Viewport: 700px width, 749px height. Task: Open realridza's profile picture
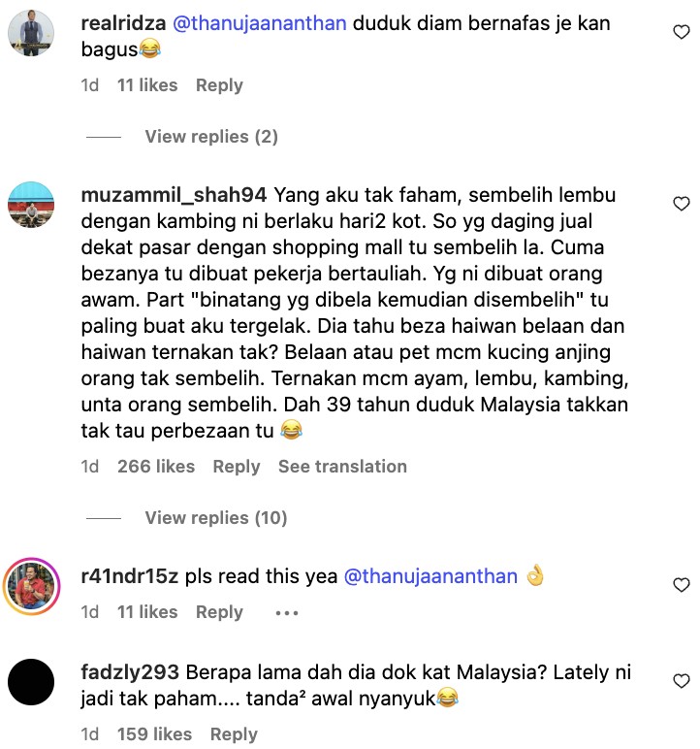point(31,33)
